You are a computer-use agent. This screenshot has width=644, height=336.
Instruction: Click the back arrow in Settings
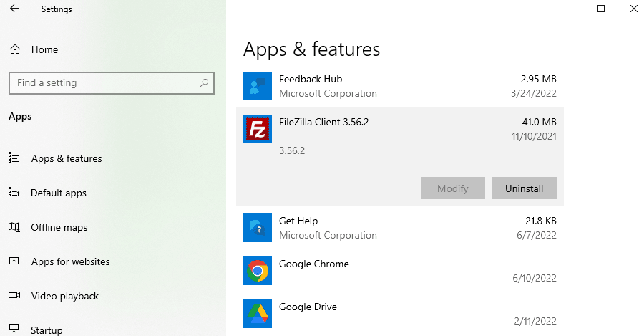coord(14,9)
